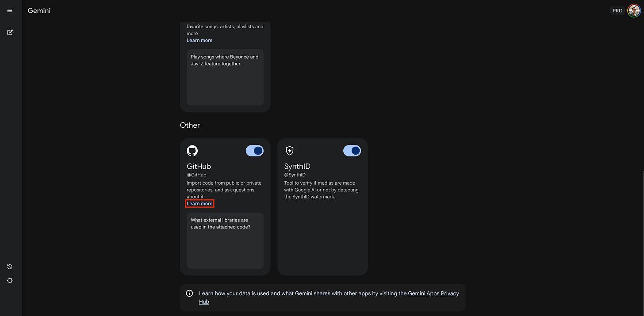Click the SynthID shield icon
644x316 pixels.
pos(289,151)
